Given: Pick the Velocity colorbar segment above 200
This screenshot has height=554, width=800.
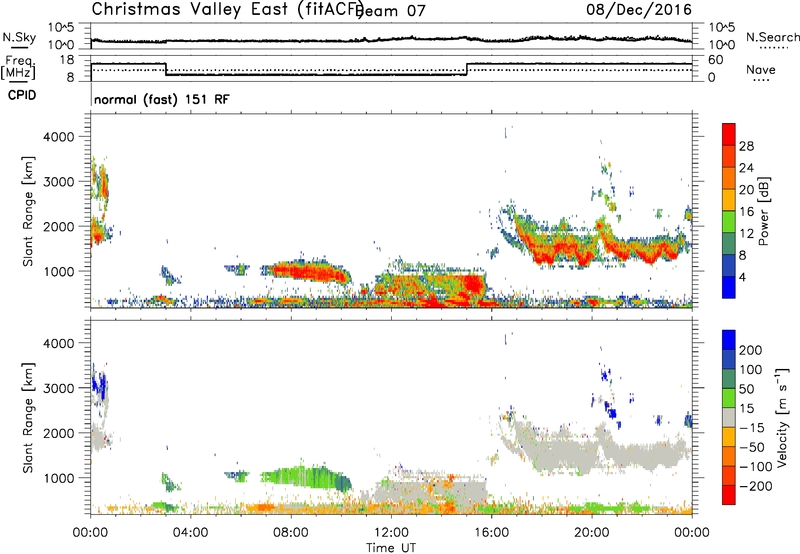Looking at the screenshot, I should pyautogui.click(x=729, y=340).
